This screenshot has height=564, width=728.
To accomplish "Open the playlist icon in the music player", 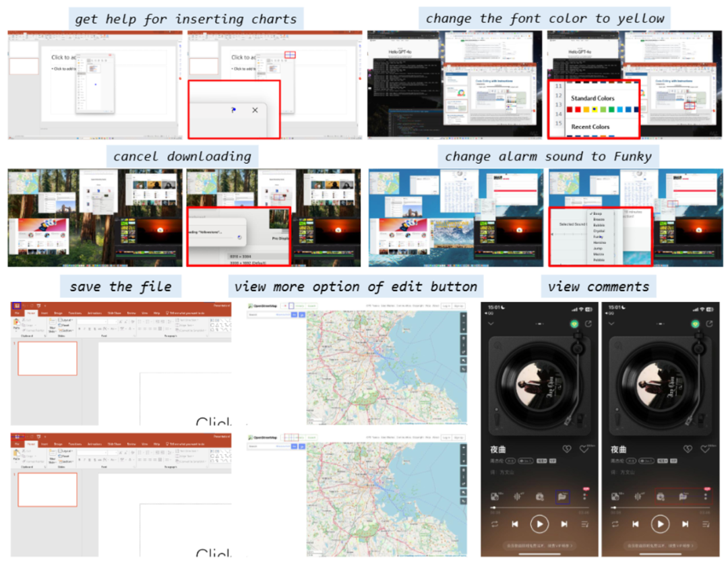I will [x=585, y=524].
